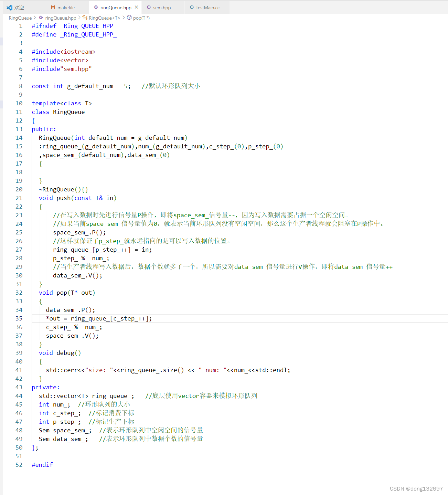Click line number 35 in the gutter
Image resolution: width=448 pixels, height=495 pixels.
(19, 318)
